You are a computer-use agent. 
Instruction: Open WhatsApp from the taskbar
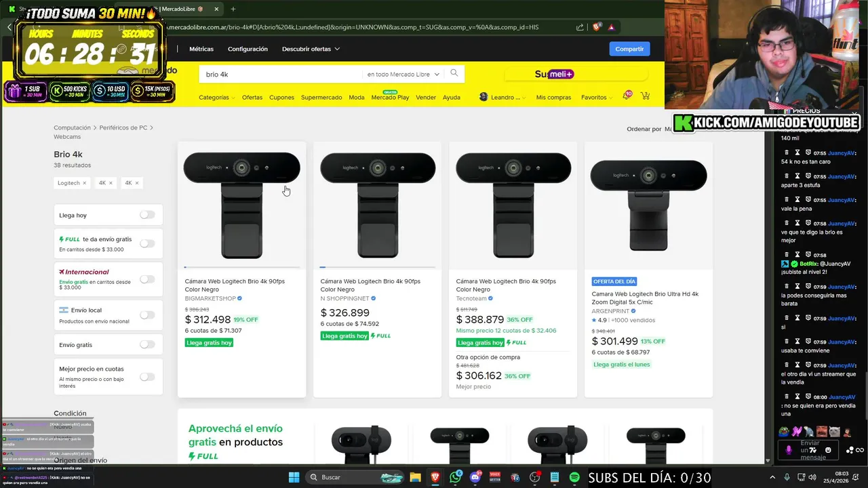[x=455, y=477]
